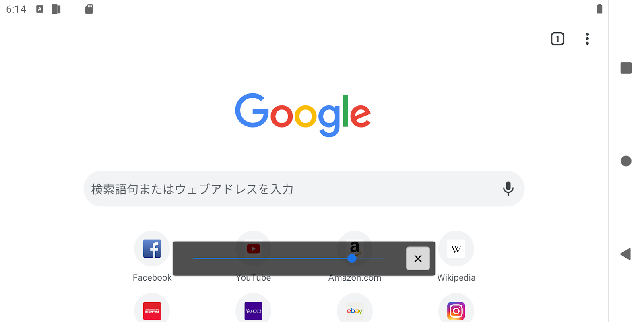Tap the voice search microphone icon
Image resolution: width=644 pixels, height=322 pixels.
tap(508, 189)
